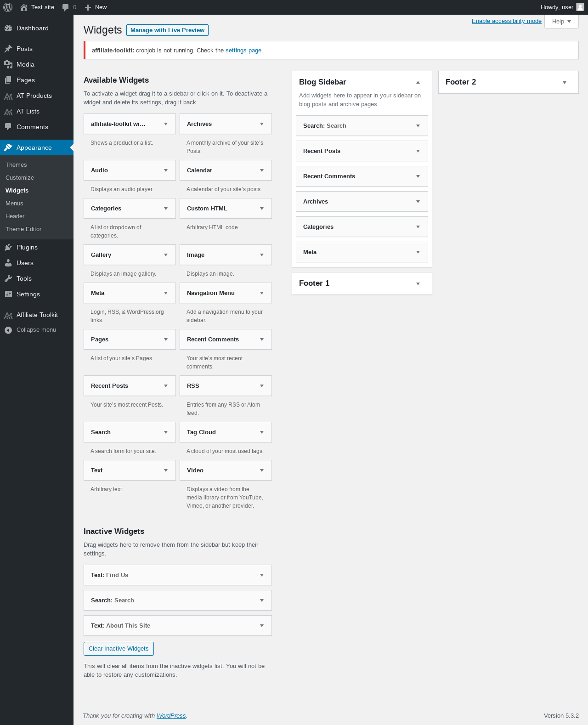Click the user avatar in admin bar
Viewport: 588px width, 725px height.
click(580, 7)
